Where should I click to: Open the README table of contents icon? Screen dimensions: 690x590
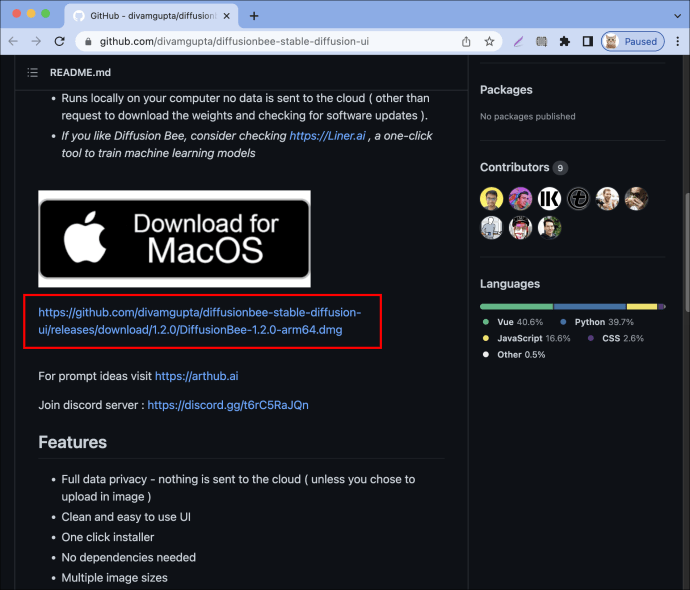coord(33,73)
